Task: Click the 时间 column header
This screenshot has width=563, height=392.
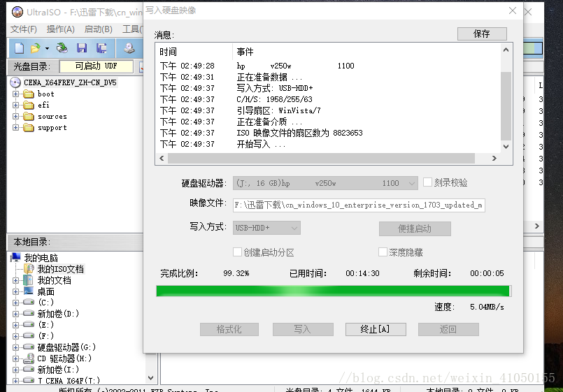Action: pyautogui.click(x=168, y=52)
